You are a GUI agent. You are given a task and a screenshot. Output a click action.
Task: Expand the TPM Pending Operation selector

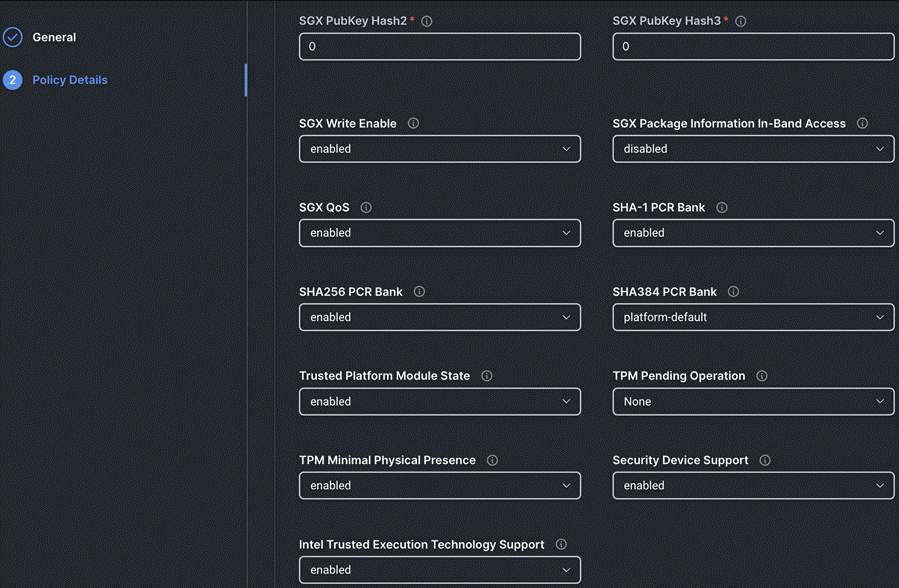(x=752, y=401)
